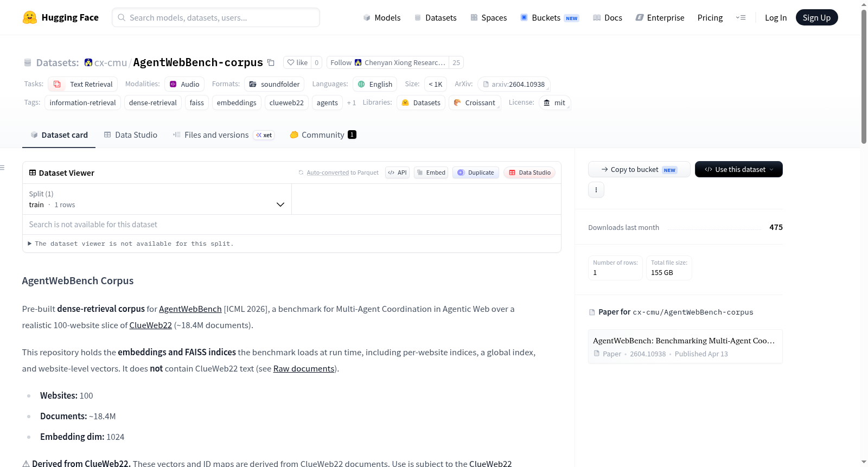The image size is (868, 467).
Task: Click Copy to bucket button
Action: [639, 169]
